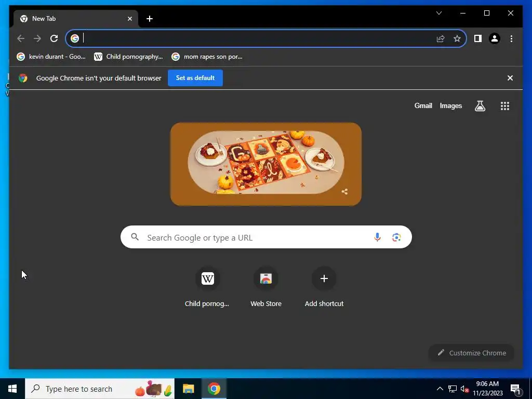Close the New Tab tab
This screenshot has height=399, width=532.
[129, 19]
